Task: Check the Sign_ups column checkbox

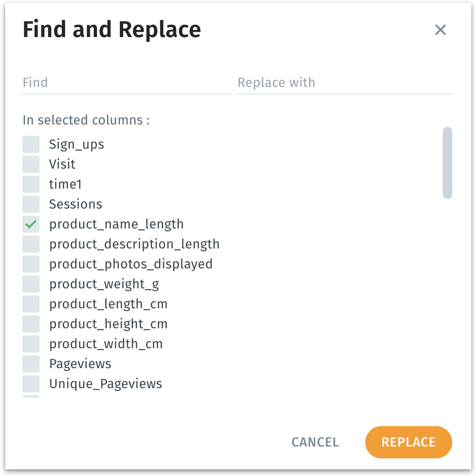Action: coord(31,144)
